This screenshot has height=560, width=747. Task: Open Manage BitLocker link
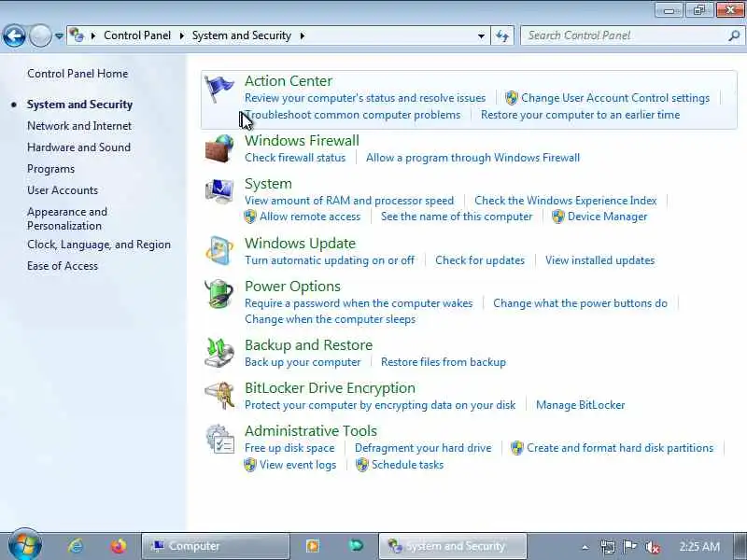[580, 405]
